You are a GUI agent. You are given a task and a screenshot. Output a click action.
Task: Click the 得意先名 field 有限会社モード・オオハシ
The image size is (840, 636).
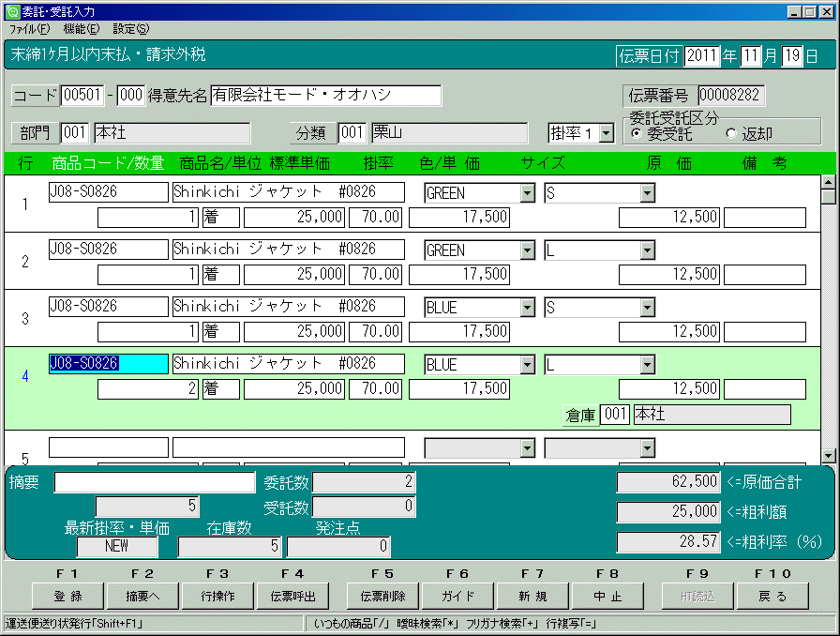(325, 96)
